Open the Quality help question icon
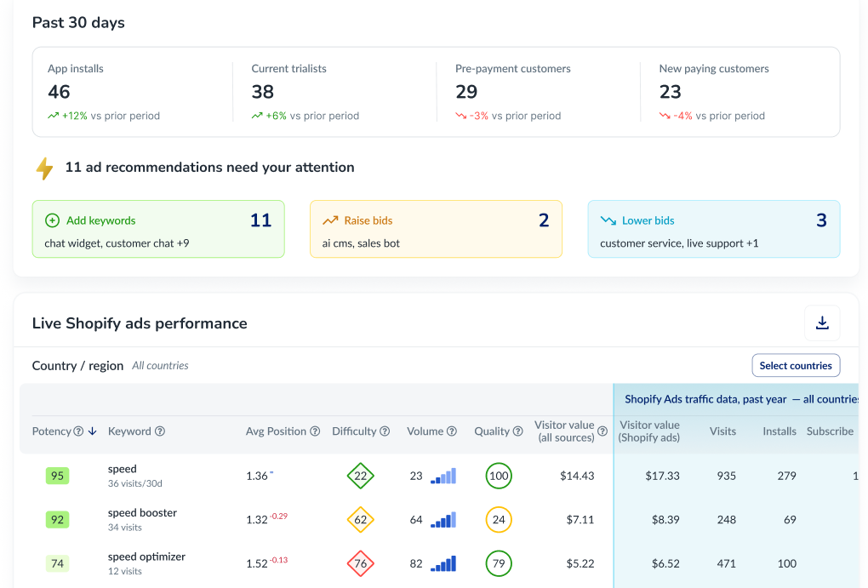 click(517, 431)
